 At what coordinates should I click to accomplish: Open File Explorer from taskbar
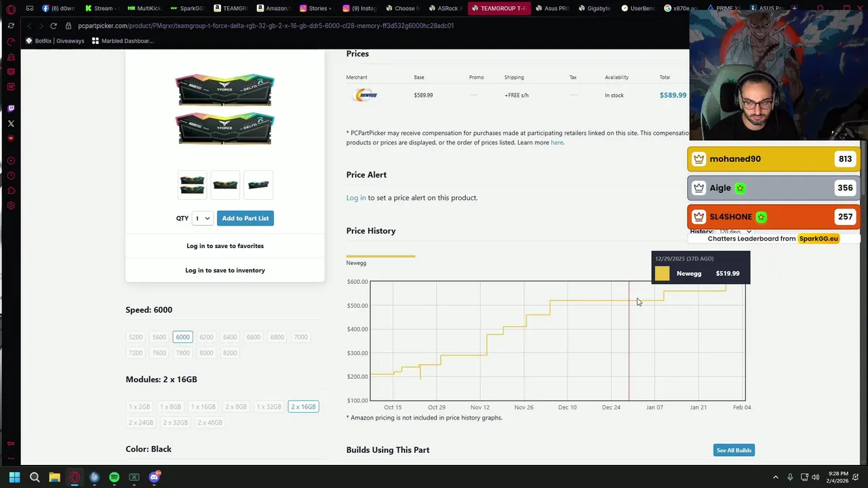[x=54, y=477]
